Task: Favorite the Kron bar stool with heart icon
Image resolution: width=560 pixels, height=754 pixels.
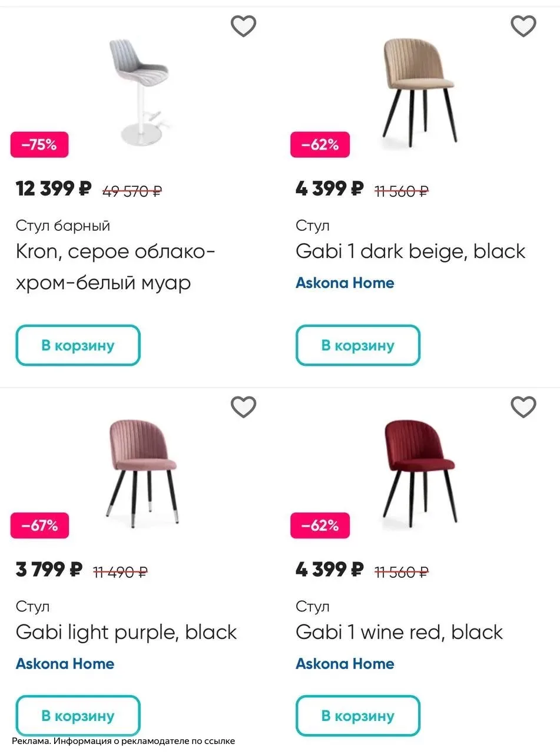Action: pyautogui.click(x=243, y=26)
